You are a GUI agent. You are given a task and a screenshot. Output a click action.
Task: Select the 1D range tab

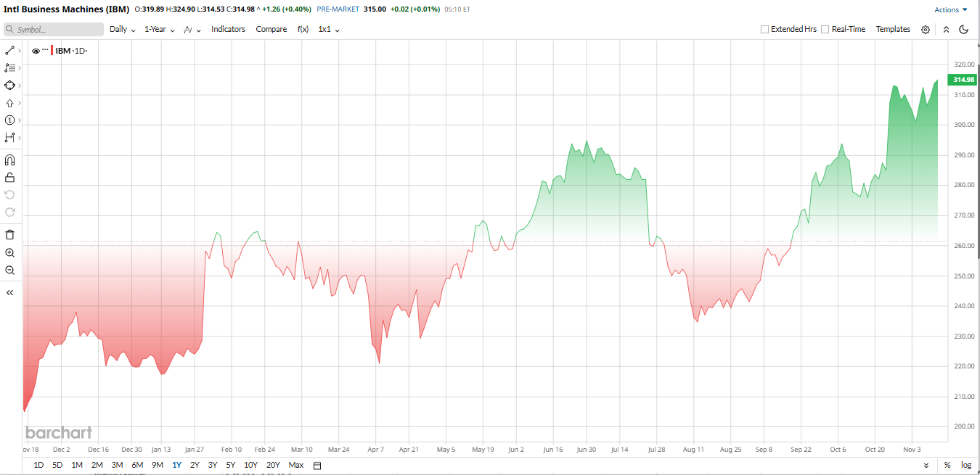click(x=39, y=466)
